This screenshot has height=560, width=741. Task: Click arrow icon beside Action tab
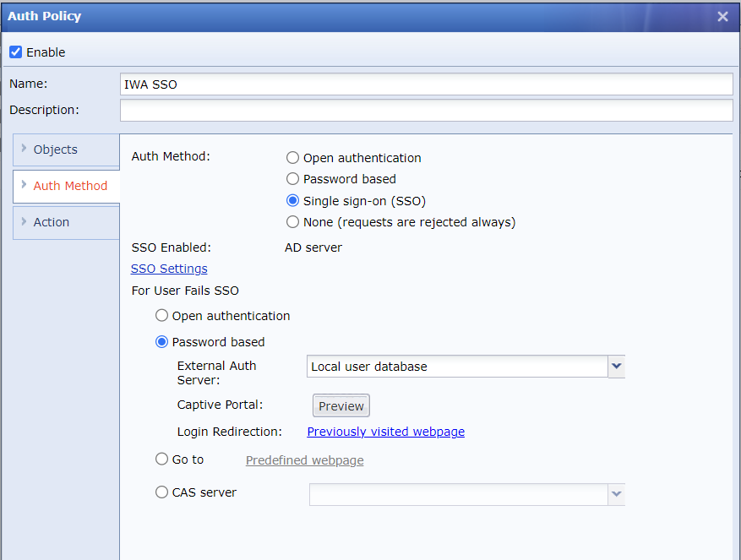pos(24,221)
